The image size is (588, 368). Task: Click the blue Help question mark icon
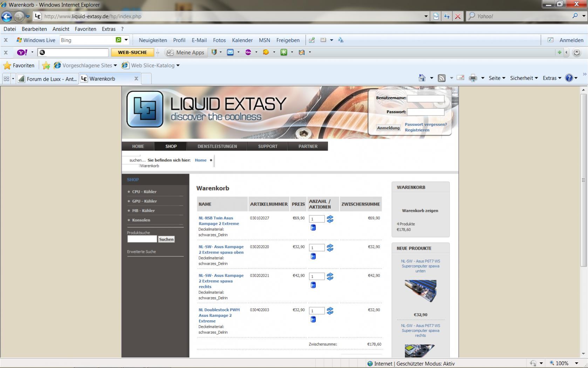[569, 78]
